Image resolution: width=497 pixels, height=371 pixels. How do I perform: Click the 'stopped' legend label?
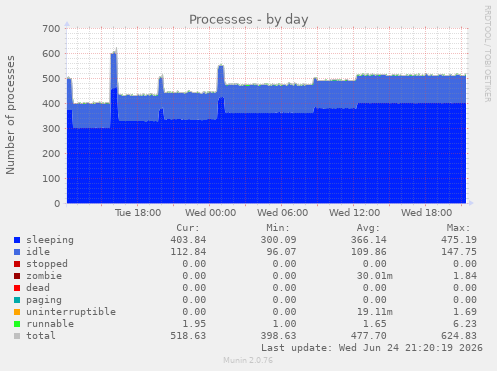point(47,264)
